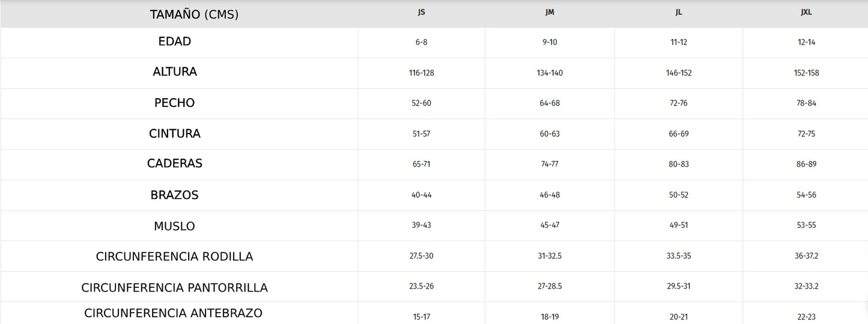Click the EDAD row label
The width and height of the screenshot is (868, 324).
coord(175,41)
